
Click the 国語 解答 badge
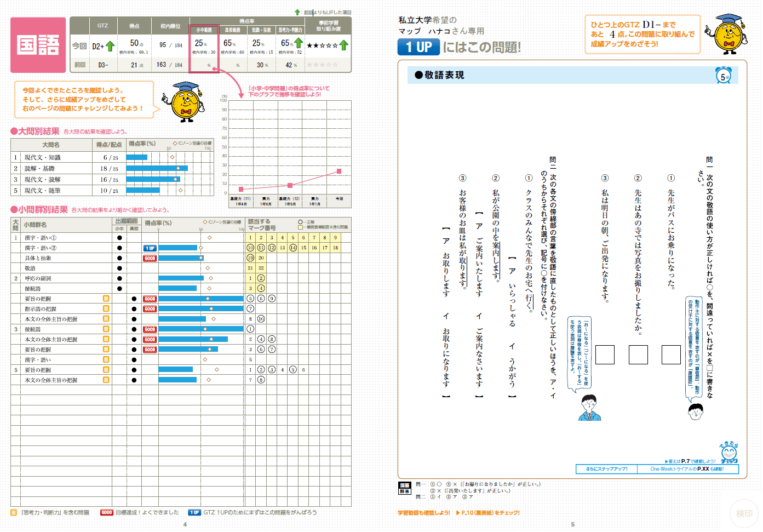(x=405, y=488)
